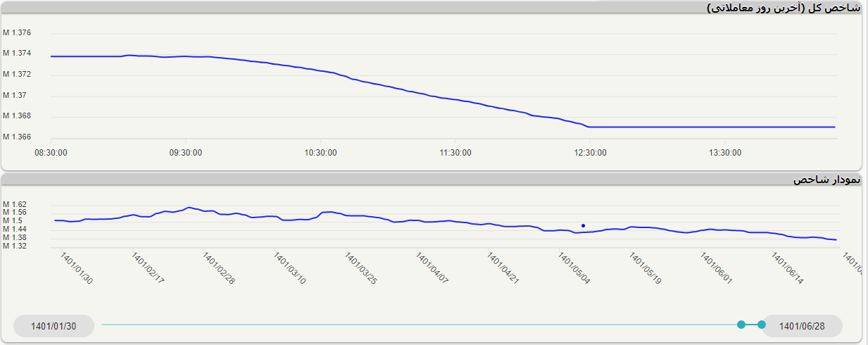The width and height of the screenshot is (868, 345).
Task: Click the 12:30:00 time axis label
Action: pos(590,152)
